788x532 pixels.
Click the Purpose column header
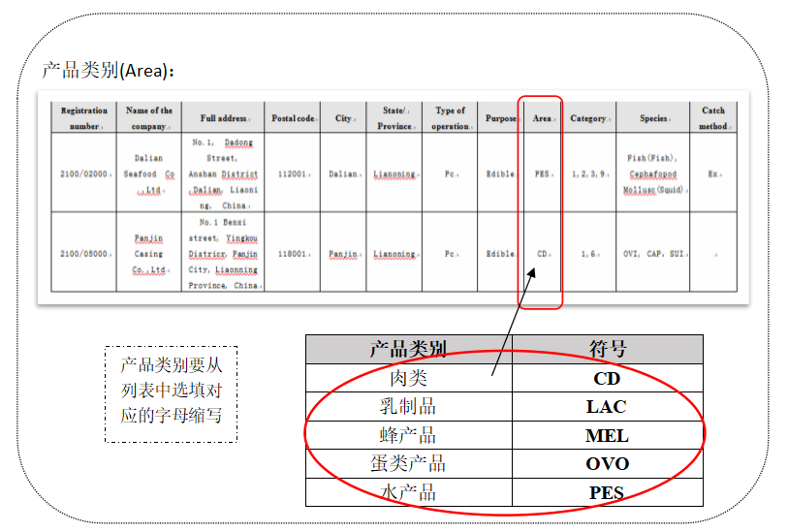500,118
